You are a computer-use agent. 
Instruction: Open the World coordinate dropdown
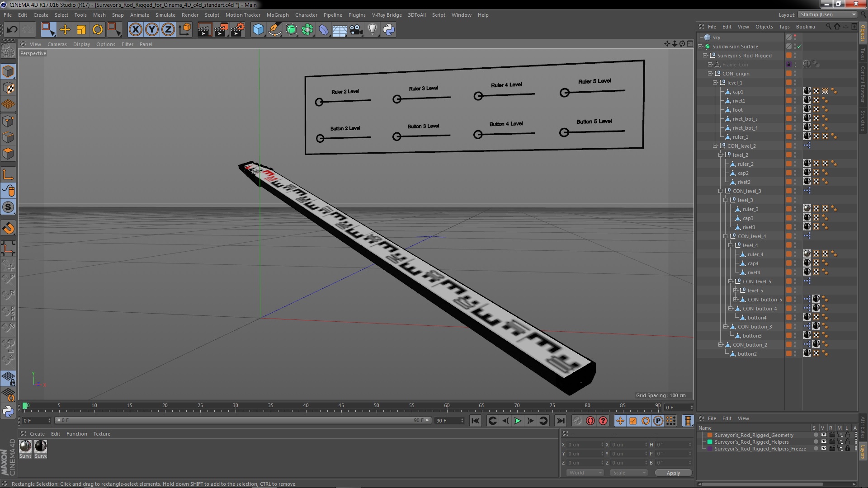pyautogui.click(x=585, y=473)
